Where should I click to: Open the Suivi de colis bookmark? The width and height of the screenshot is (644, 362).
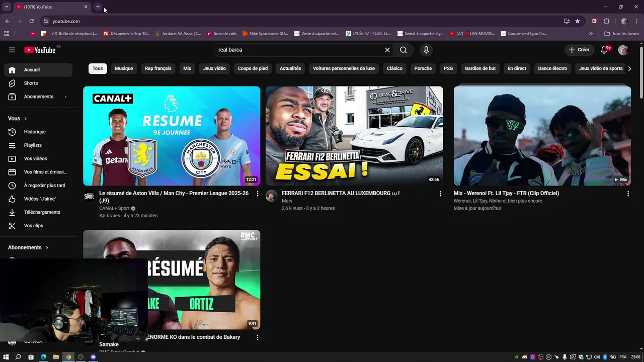222,34
